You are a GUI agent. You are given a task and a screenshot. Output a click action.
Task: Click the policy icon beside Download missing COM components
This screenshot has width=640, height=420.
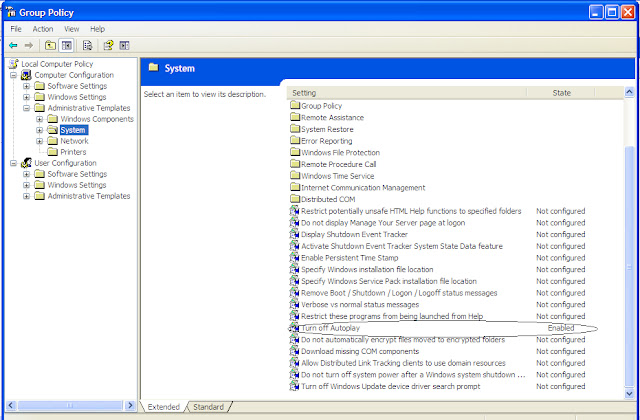(x=294, y=351)
